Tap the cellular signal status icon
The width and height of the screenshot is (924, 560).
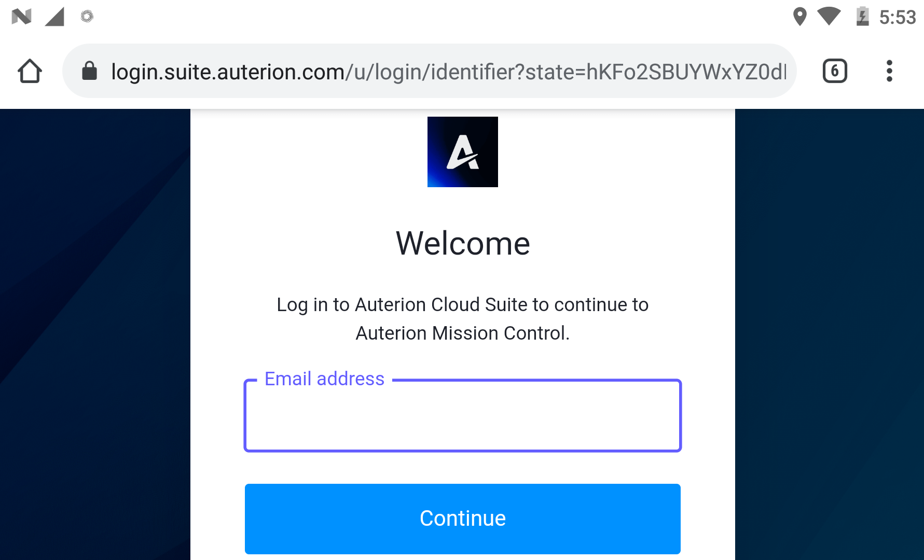coord(54,17)
